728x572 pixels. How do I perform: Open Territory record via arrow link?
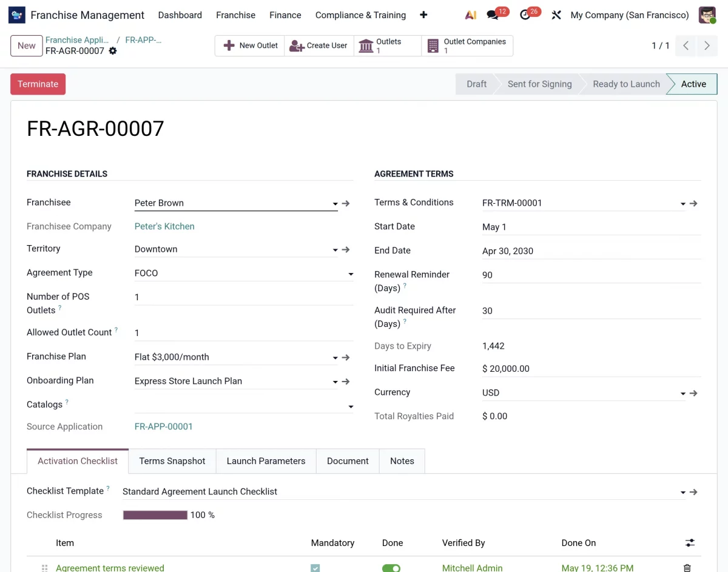coord(346,249)
